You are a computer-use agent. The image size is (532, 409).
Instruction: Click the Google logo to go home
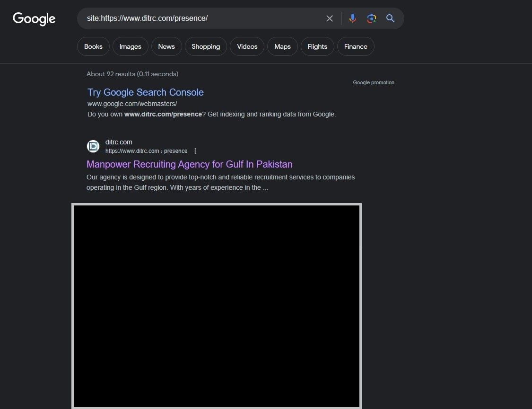[34, 19]
